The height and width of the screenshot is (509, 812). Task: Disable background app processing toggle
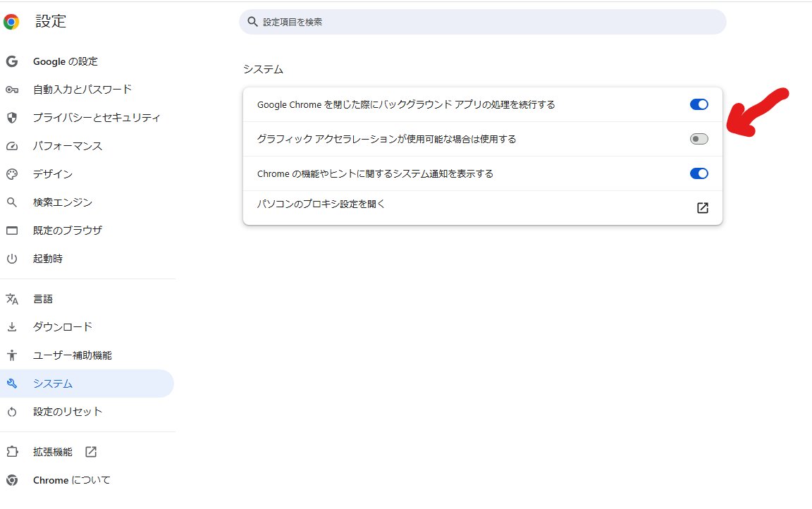pyautogui.click(x=698, y=104)
